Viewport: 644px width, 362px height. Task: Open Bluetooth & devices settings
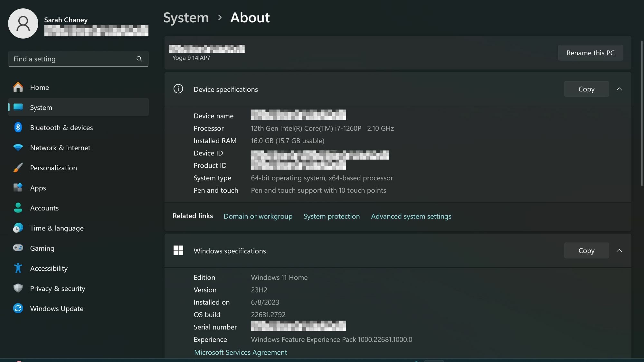click(x=61, y=127)
